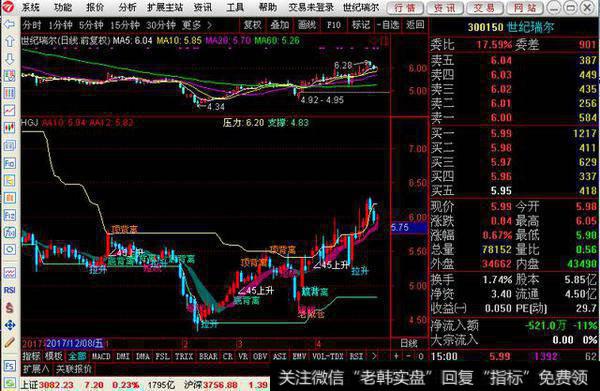Click the 日线 period label below chart
This screenshot has width=600, height=391.
(x=408, y=343)
